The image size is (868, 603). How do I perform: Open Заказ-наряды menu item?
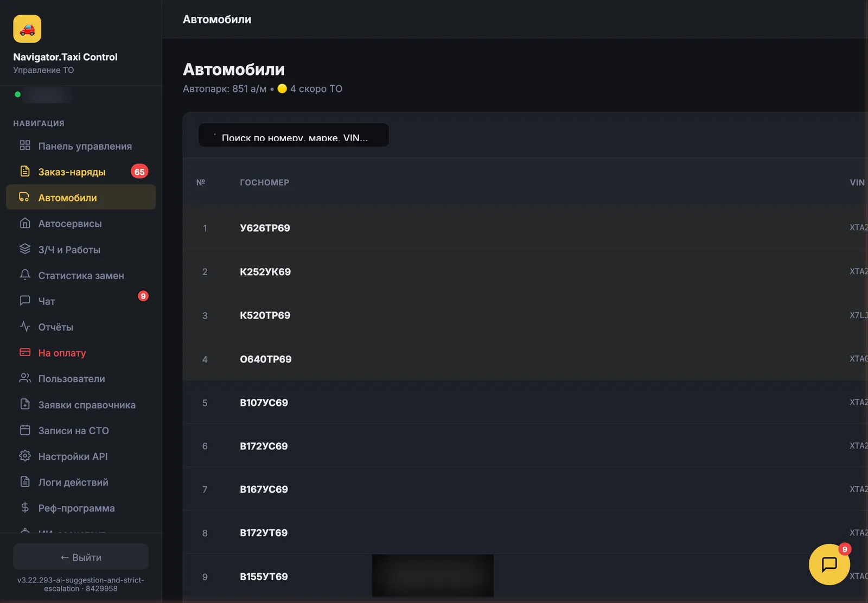(81, 172)
